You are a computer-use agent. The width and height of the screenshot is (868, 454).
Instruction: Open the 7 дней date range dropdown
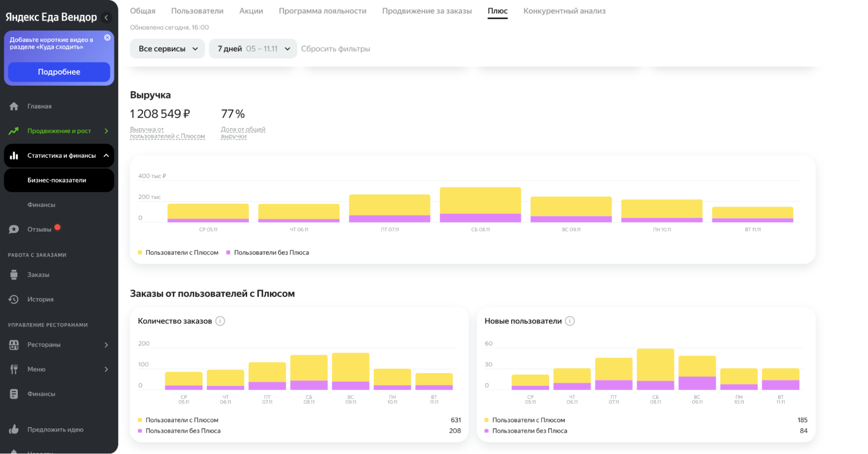point(253,49)
